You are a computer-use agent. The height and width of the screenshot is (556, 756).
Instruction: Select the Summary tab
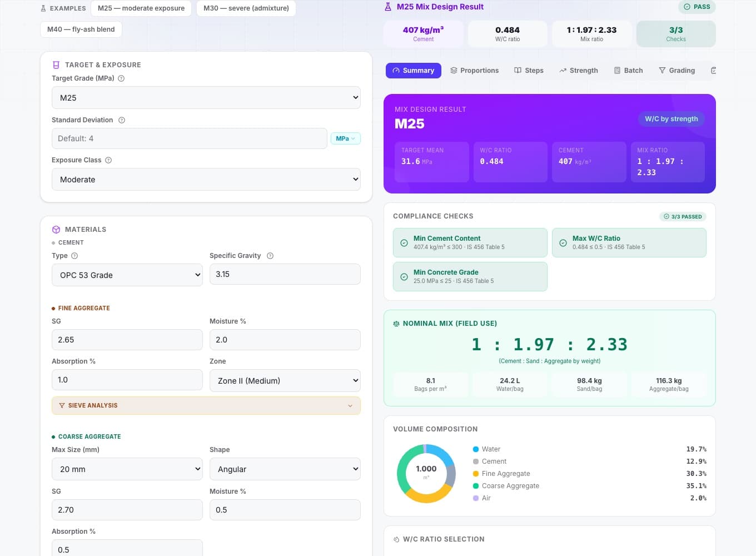click(x=414, y=71)
